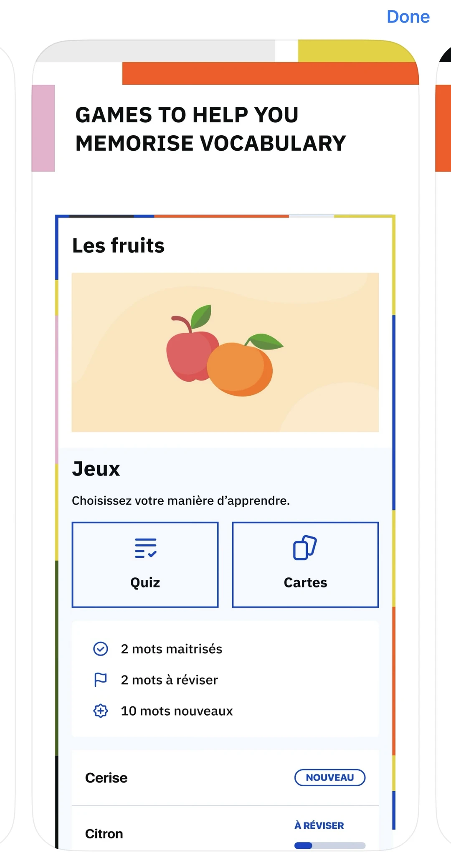The width and height of the screenshot is (451, 868).
Task: Open the Cartes game
Action: [305, 564]
